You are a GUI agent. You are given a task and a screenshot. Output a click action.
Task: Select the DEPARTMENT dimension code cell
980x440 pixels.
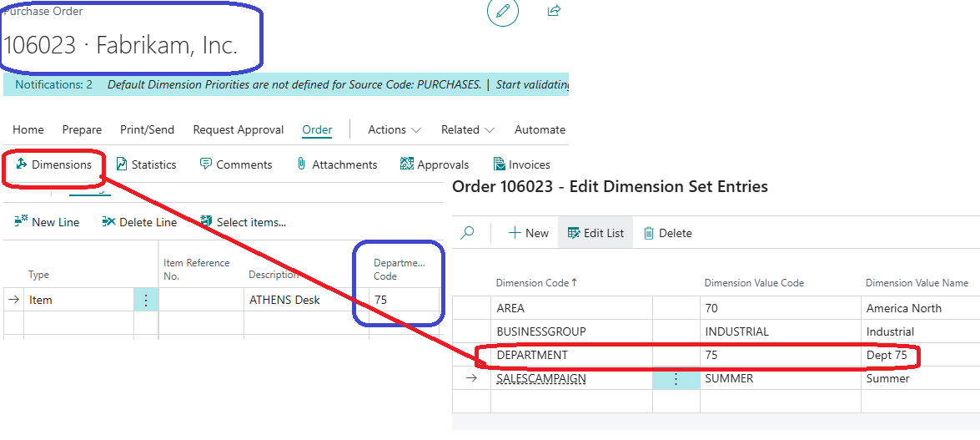coord(571,355)
